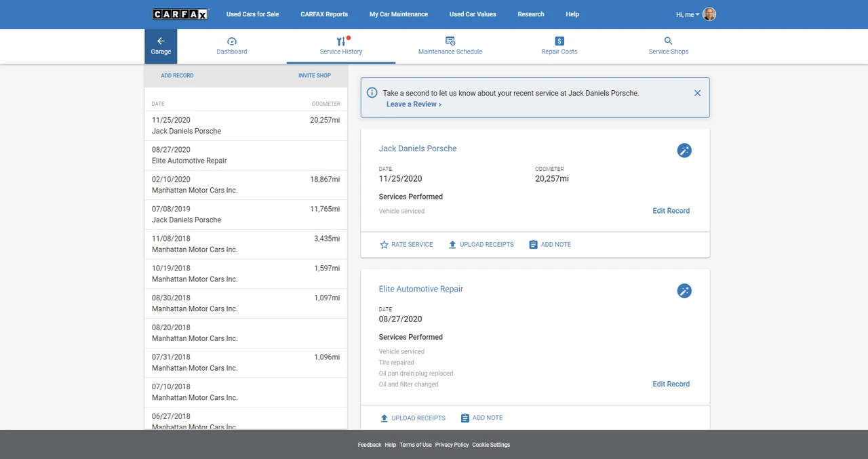868x459 pixels.
Task: Open Used Car Values menu
Action: point(473,14)
